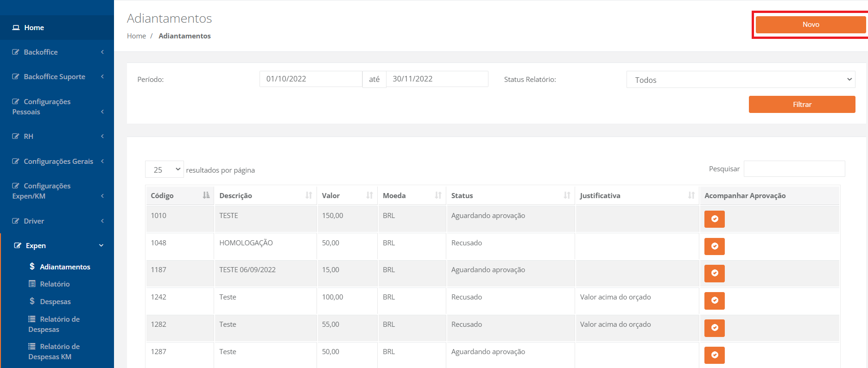Click the Expen edit icon
Screen dimensions: 868x368
(18, 246)
